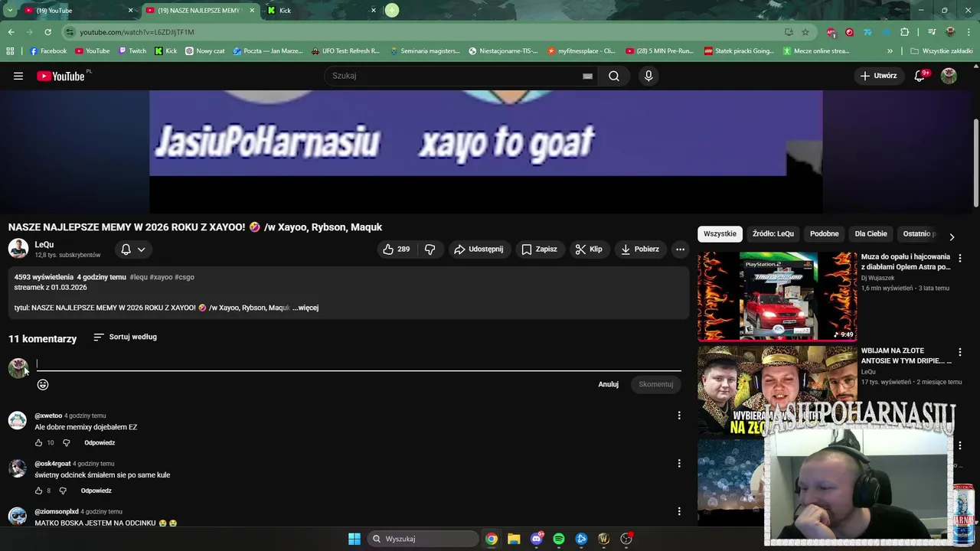Screen dimensions: 980x551
Task: Expand hidden bookmarks with double chevron
Action: point(890,51)
